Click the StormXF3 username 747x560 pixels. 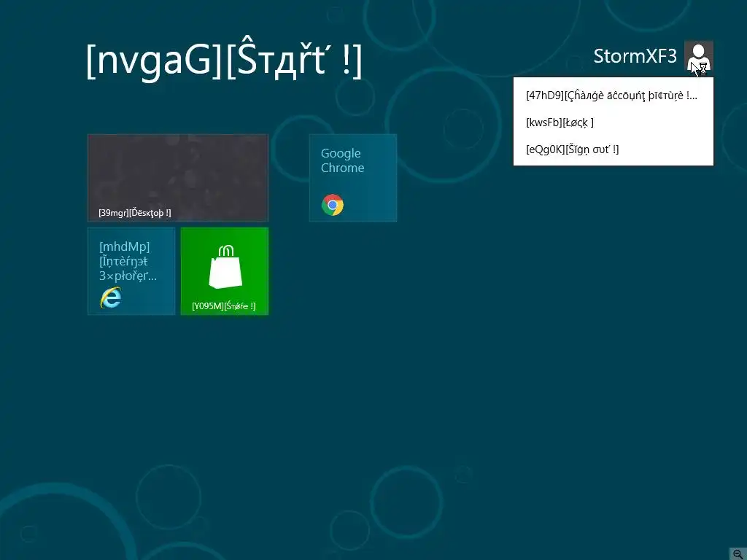pos(635,56)
